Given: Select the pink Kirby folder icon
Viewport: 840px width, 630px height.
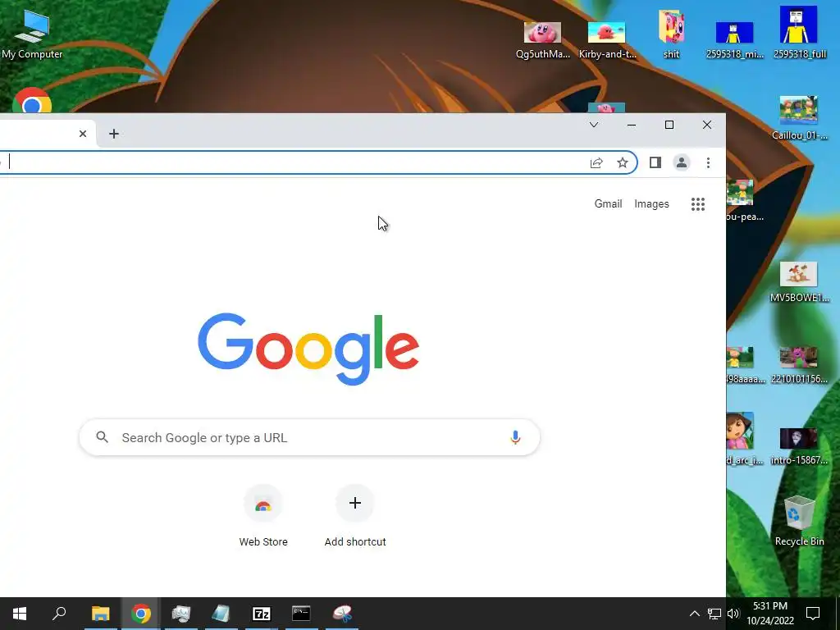Looking at the screenshot, I should pos(671,34).
